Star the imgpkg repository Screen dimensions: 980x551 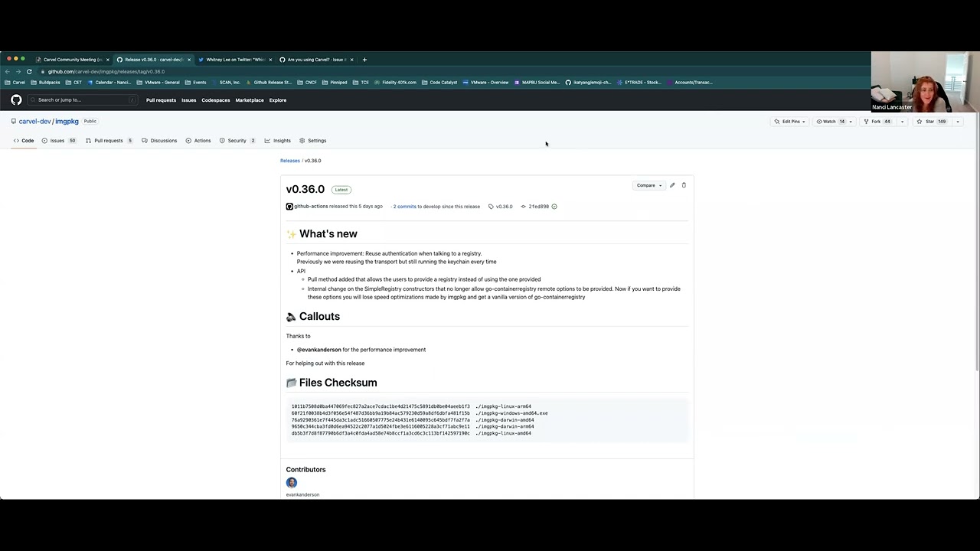931,122
